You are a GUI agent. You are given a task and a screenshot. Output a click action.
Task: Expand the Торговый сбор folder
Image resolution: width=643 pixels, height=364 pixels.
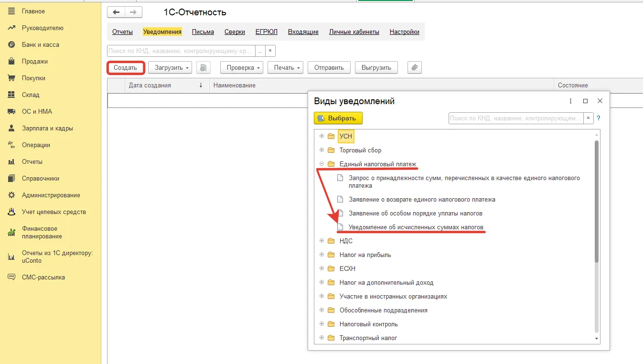[321, 150]
